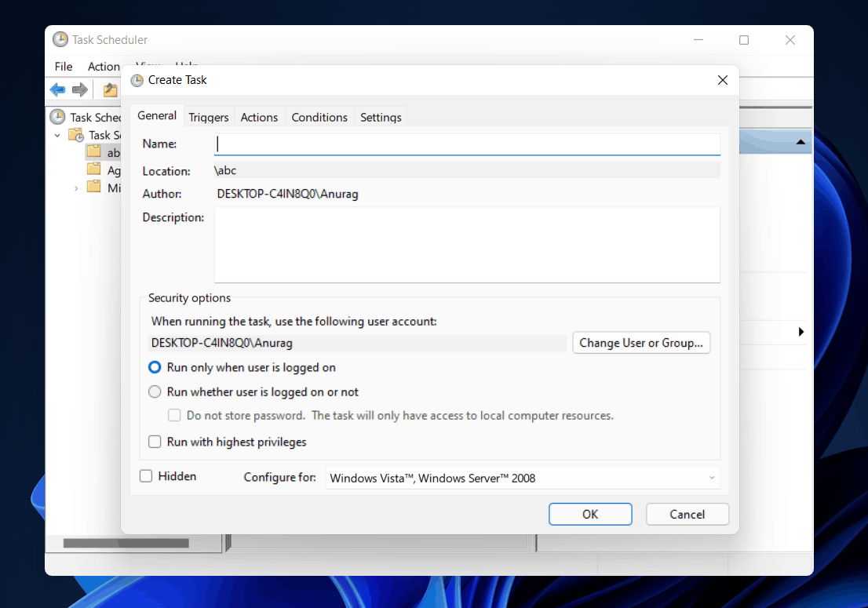Viewport: 868px width, 608px height.
Task: Select Run whether user is logged on or not
Action: click(x=155, y=391)
